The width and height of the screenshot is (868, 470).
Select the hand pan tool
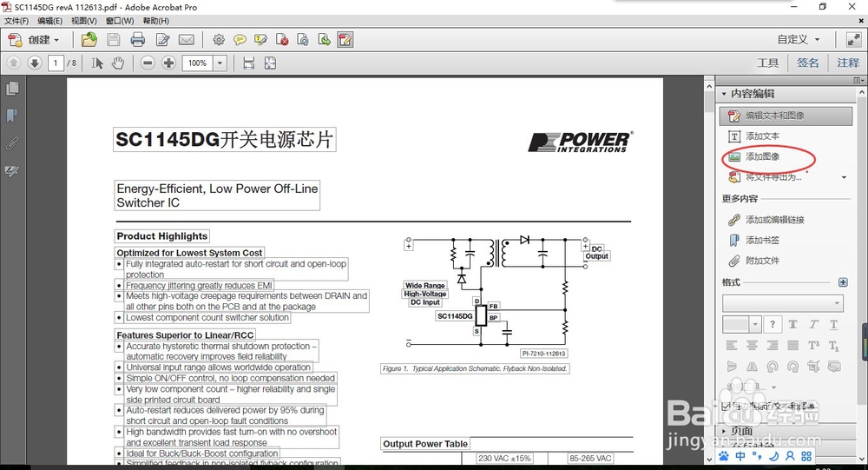tap(118, 63)
